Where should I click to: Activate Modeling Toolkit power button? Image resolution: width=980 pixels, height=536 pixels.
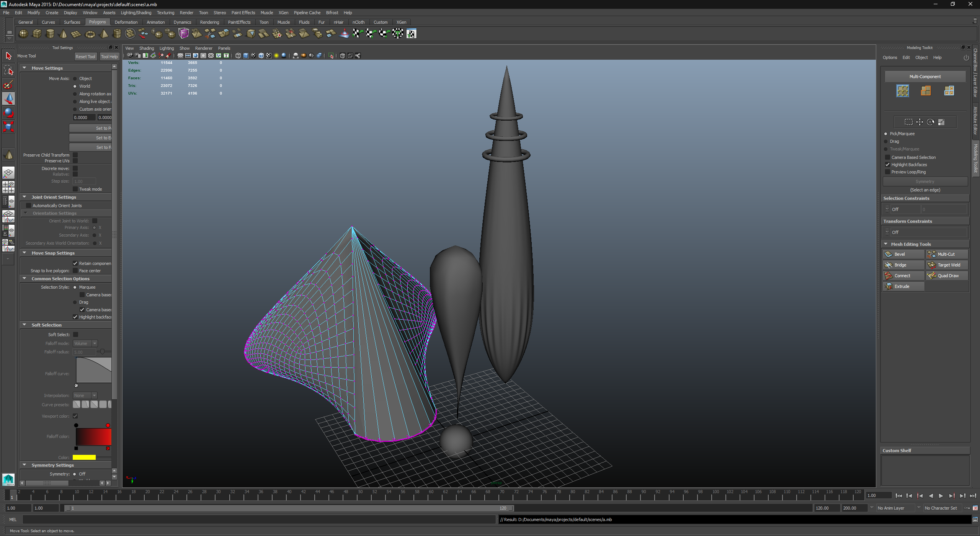tap(966, 57)
